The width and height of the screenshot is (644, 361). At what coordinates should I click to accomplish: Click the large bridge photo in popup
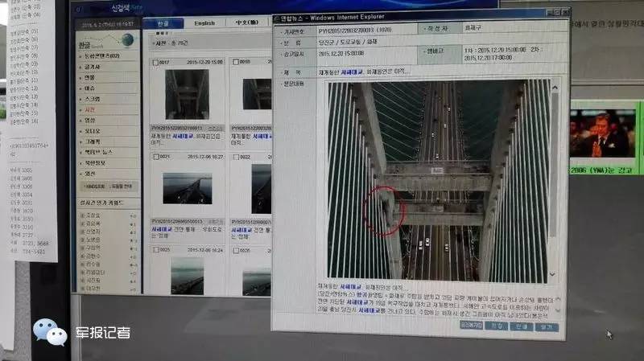click(x=438, y=181)
